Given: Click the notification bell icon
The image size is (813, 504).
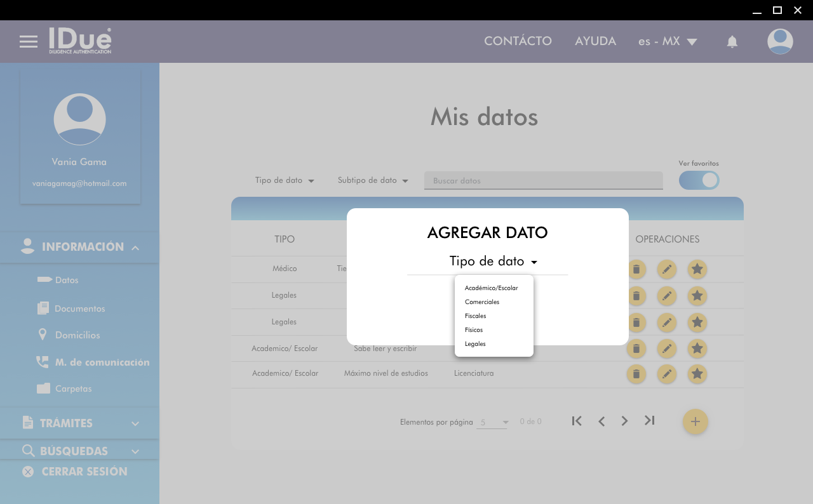Looking at the screenshot, I should pyautogui.click(x=732, y=42).
